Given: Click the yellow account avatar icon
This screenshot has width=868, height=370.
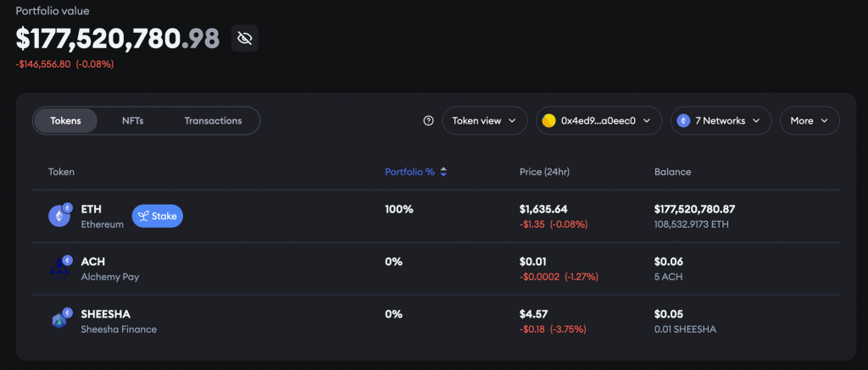Looking at the screenshot, I should tap(548, 121).
